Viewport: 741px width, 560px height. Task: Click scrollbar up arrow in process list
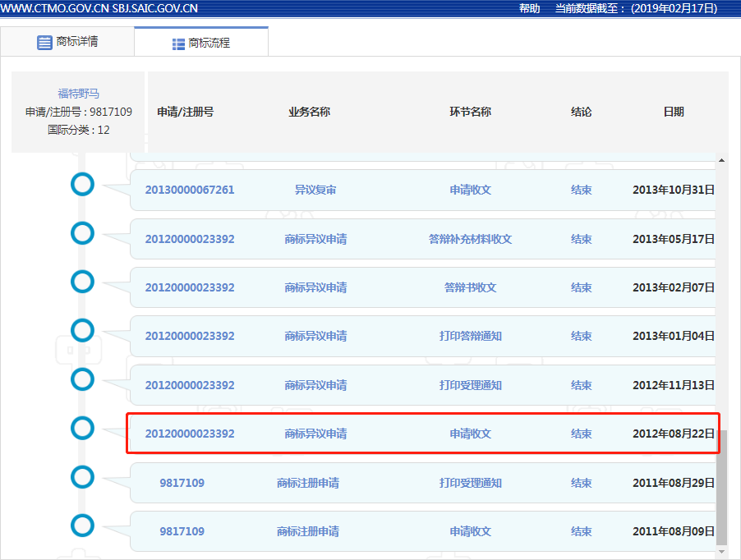[x=722, y=160]
